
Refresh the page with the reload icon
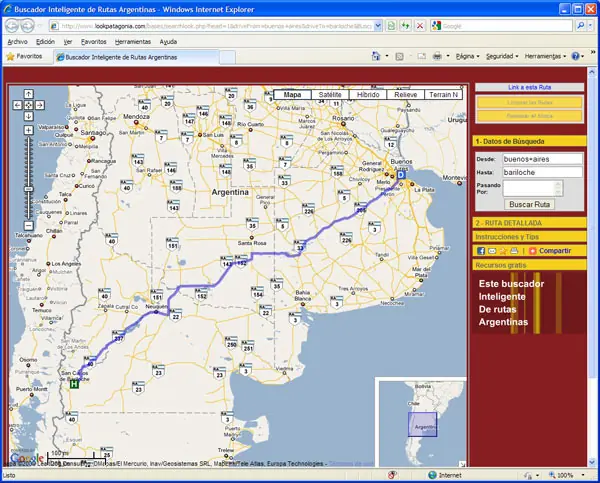coord(405,26)
